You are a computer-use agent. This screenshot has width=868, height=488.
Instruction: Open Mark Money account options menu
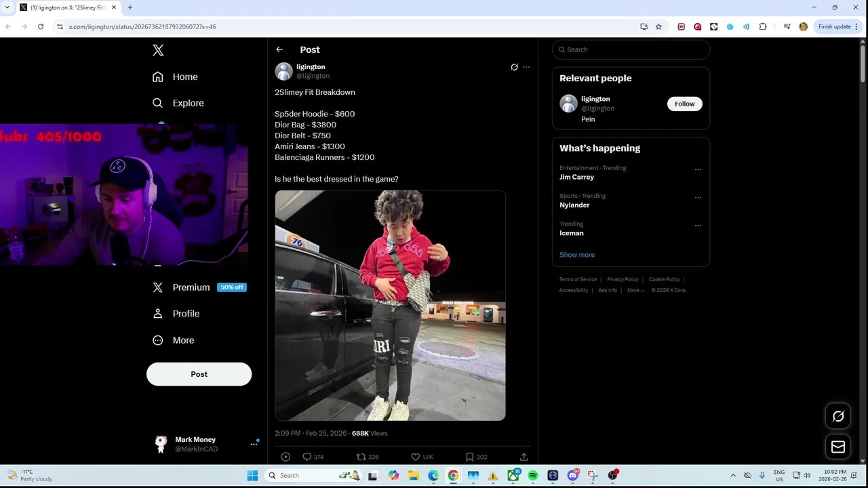click(x=254, y=444)
